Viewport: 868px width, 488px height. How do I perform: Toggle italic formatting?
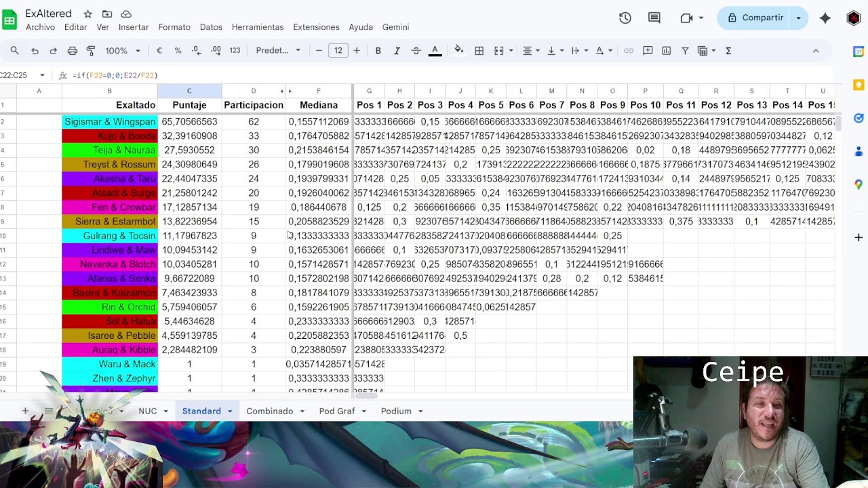[x=397, y=51]
